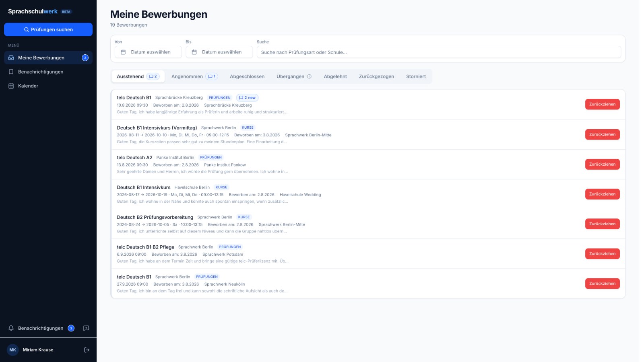Switch to the Abgelehnt tab

point(335,76)
